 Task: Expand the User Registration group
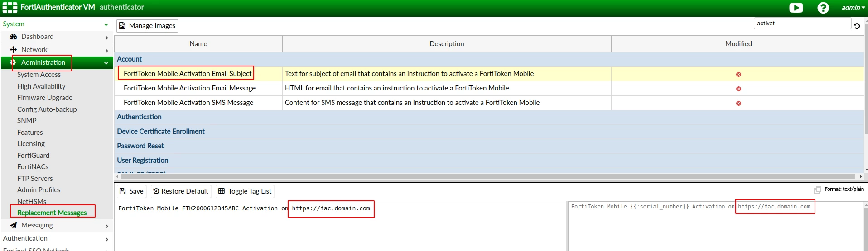point(142,161)
